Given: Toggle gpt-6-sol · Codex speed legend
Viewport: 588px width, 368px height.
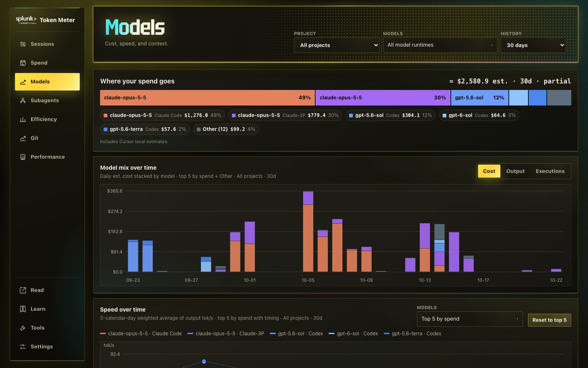Looking at the screenshot, I should [354, 334].
